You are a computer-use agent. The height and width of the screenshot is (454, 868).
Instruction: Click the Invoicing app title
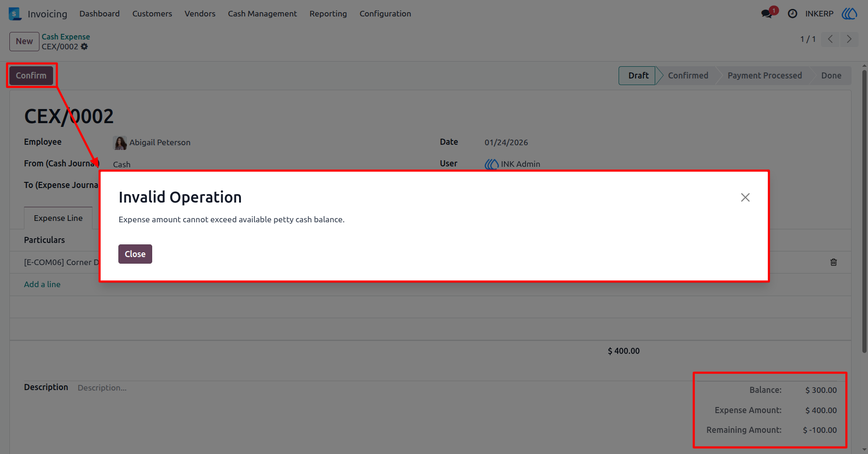[x=47, y=14]
